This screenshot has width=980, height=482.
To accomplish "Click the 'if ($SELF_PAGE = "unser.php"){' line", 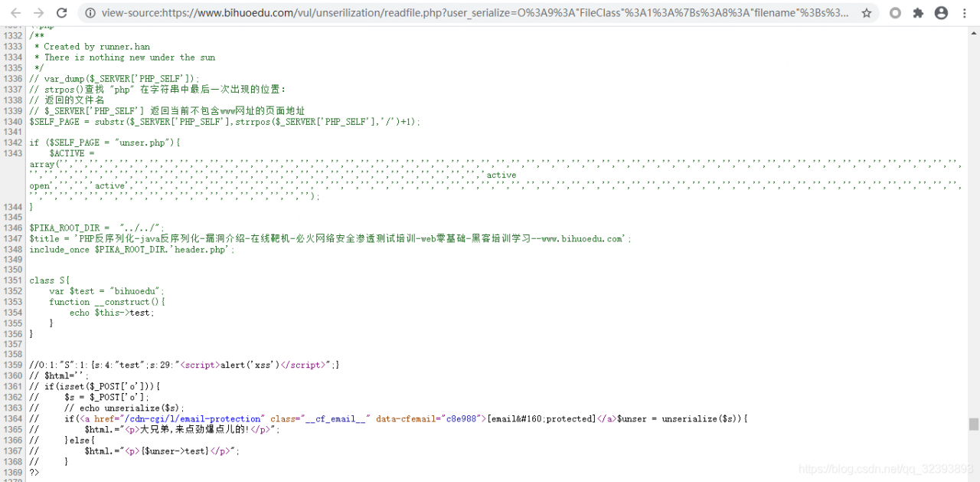I will pyautogui.click(x=105, y=143).
